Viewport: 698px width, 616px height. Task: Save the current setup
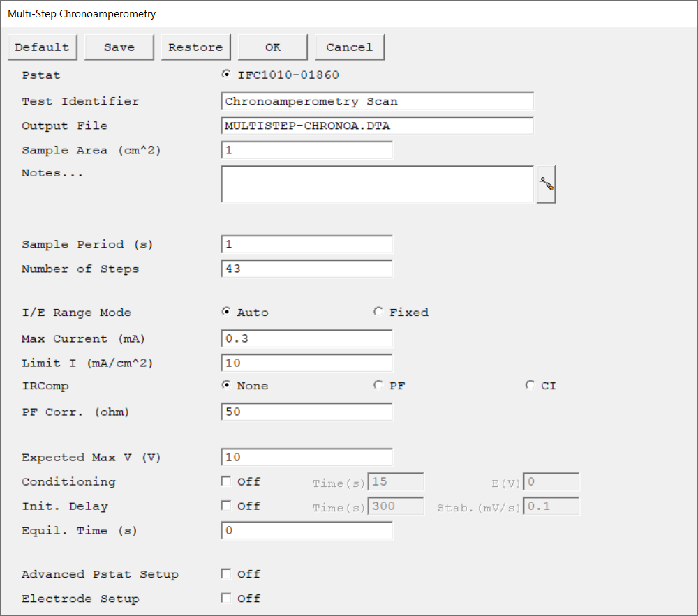119,47
